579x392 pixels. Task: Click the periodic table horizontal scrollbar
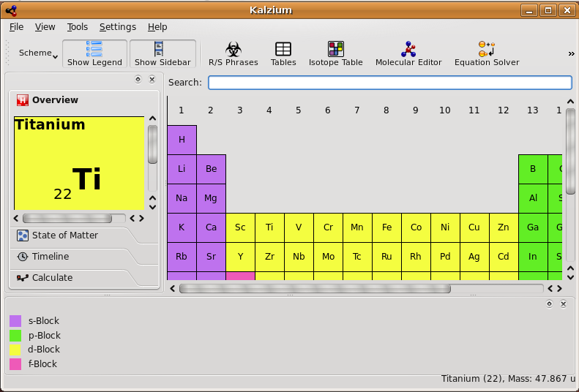pyautogui.click(x=315, y=288)
